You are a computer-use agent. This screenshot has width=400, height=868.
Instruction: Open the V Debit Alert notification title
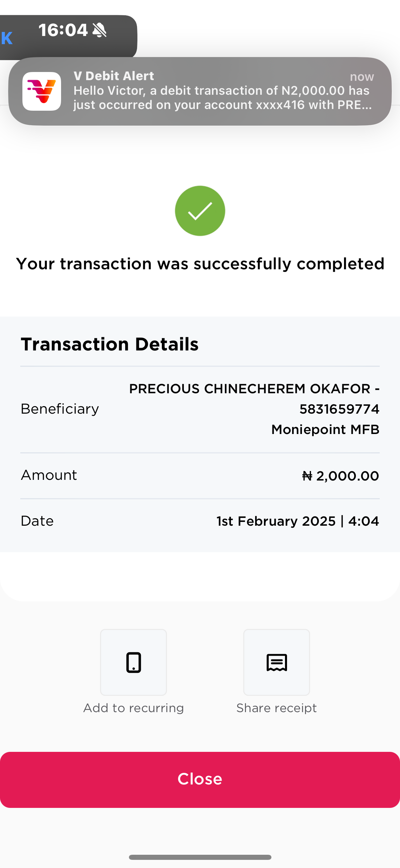pyautogui.click(x=114, y=76)
